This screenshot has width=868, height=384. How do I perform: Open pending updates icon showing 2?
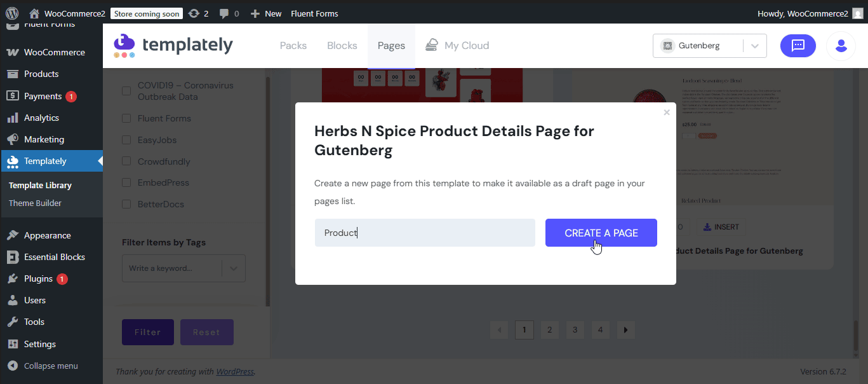198,13
